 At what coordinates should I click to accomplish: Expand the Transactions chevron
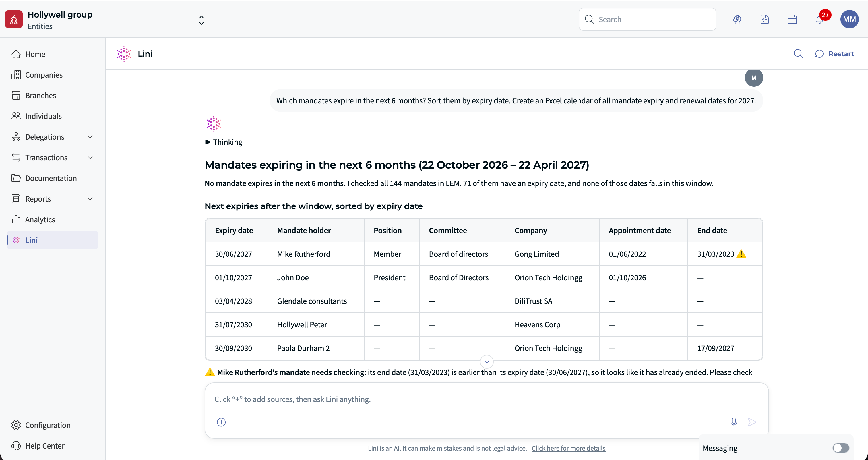click(90, 157)
